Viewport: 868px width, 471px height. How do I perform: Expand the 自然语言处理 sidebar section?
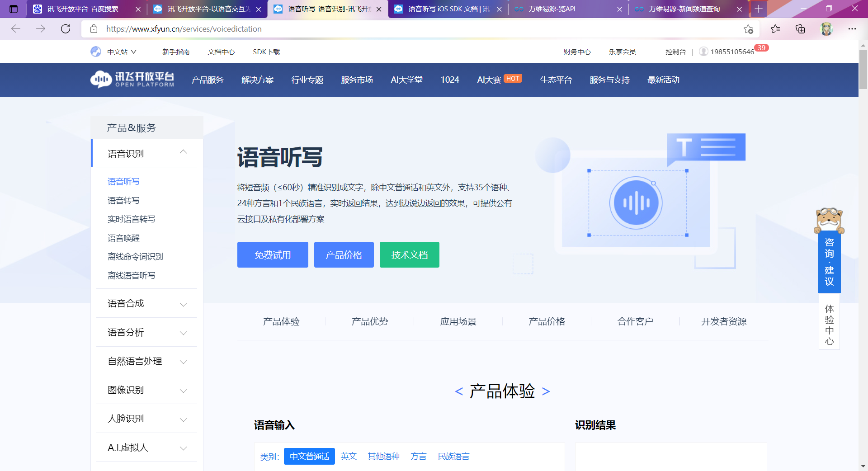183,362
